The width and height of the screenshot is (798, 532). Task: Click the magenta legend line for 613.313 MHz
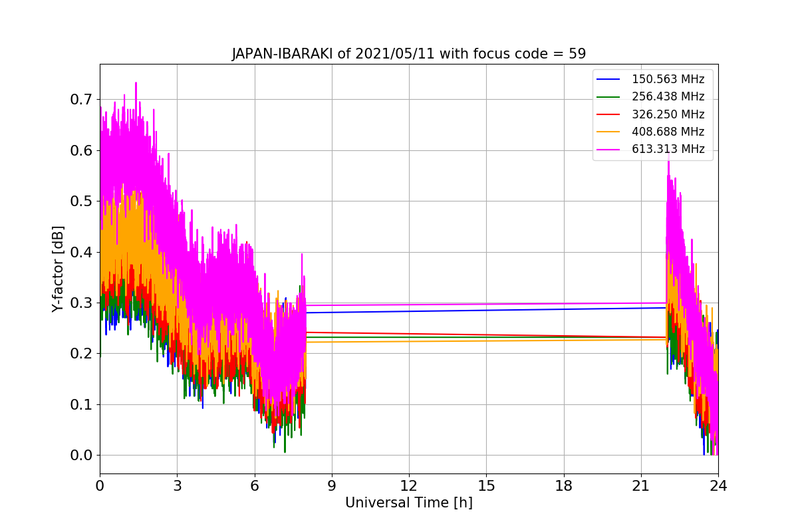pyautogui.click(x=608, y=149)
